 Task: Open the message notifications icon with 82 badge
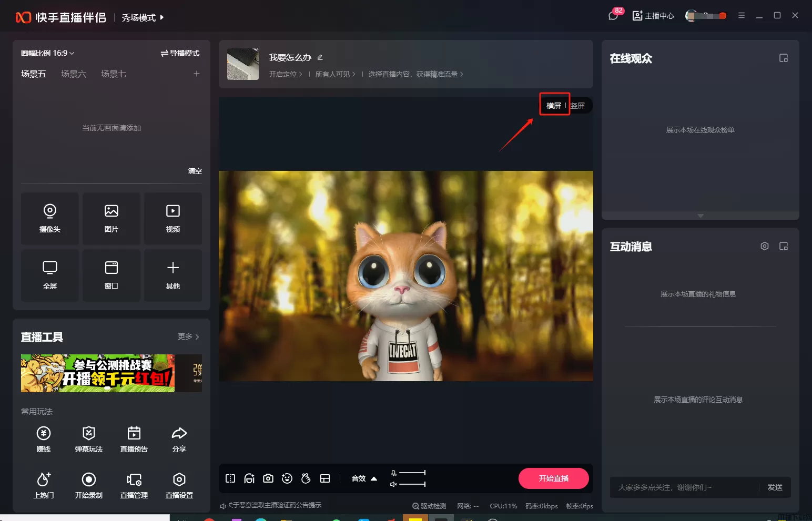coord(613,15)
